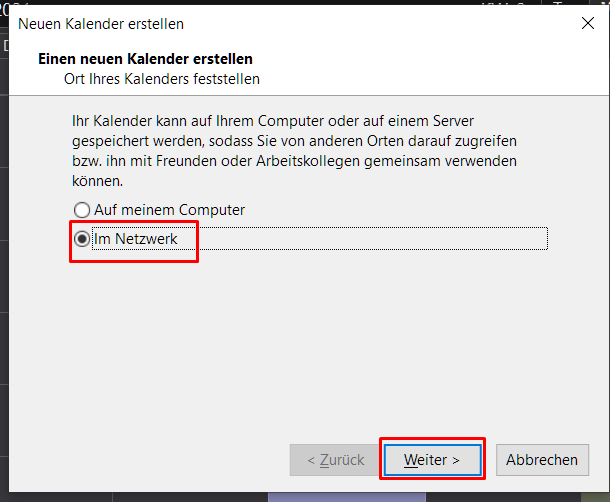Cancel the wizard with "Abbrechen"
The width and height of the screenshot is (610, 502).
point(541,460)
